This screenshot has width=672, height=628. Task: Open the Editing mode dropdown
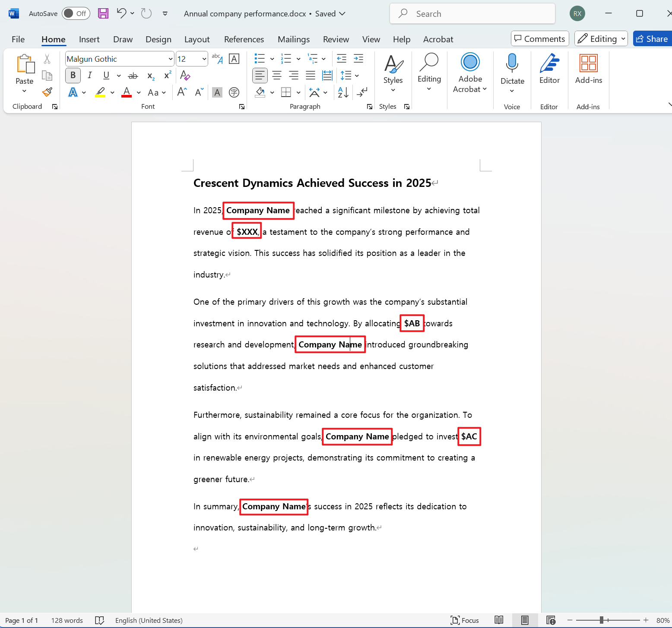pos(601,39)
